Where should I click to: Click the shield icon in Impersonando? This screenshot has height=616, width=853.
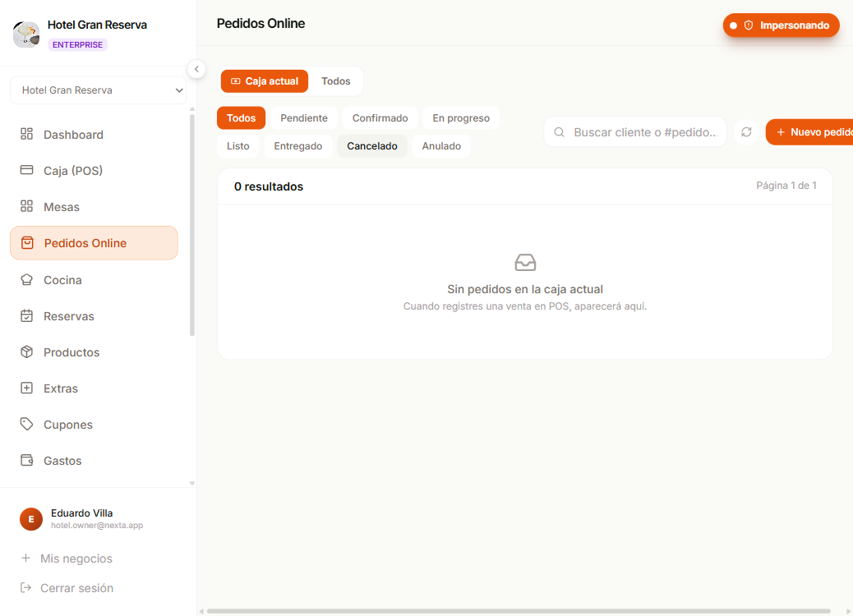coord(749,25)
